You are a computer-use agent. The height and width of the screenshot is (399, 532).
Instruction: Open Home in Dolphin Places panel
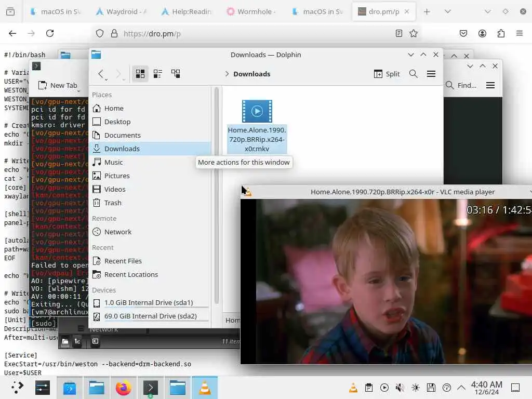[150, 108]
